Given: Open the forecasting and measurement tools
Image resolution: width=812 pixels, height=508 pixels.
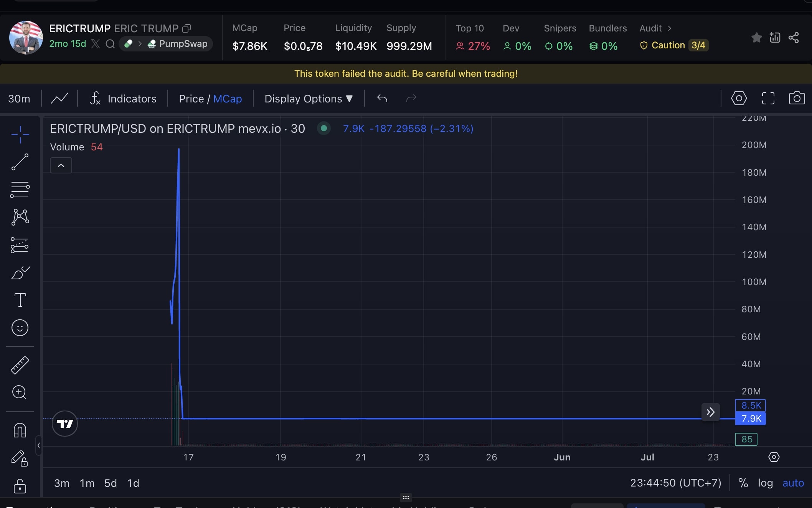Looking at the screenshot, I should coord(20,245).
